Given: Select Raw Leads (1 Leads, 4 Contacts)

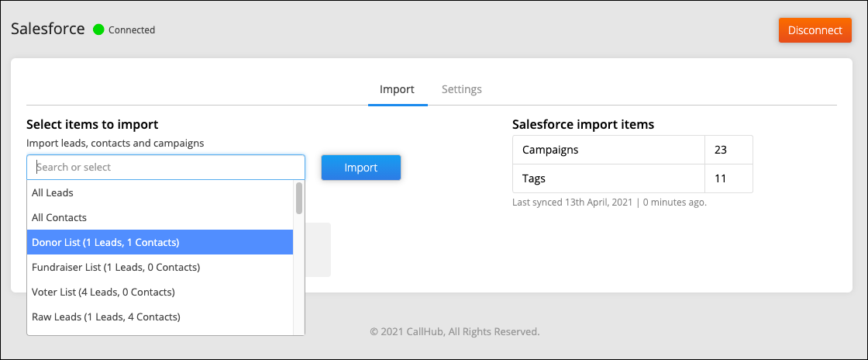Looking at the screenshot, I should (160, 317).
